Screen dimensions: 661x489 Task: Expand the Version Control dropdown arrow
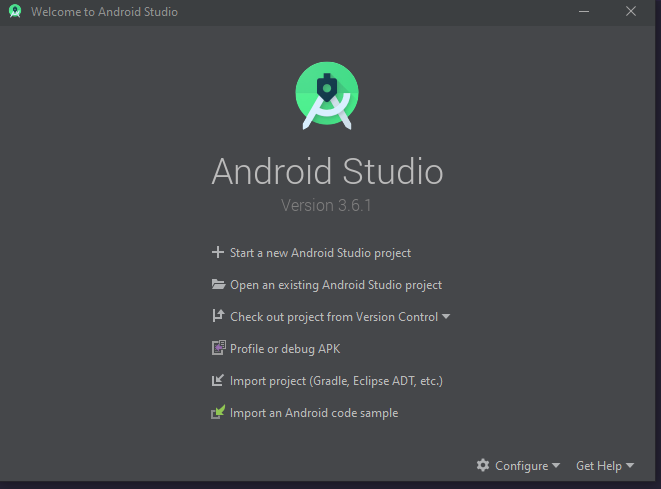(446, 316)
